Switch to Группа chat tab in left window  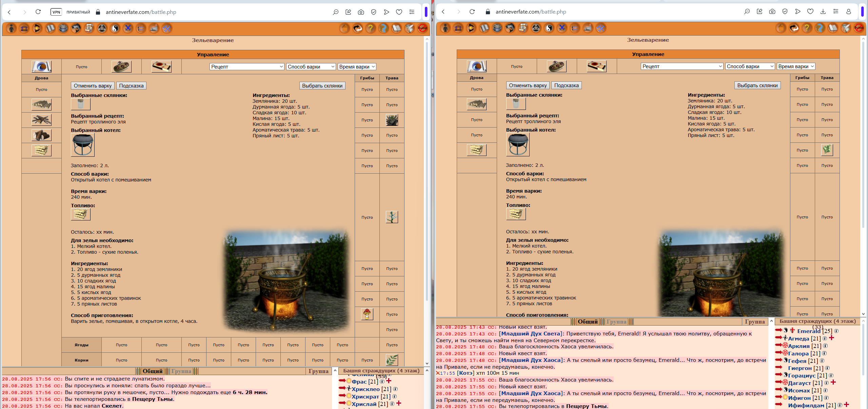coord(181,371)
